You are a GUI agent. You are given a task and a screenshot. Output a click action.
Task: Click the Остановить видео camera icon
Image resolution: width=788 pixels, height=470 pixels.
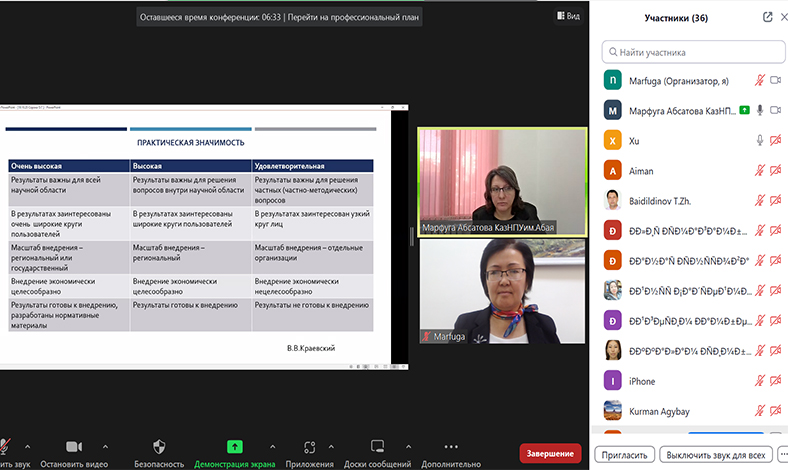coord(74,446)
